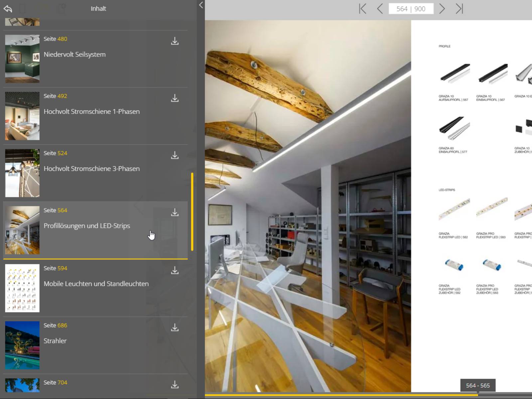Download the Mobile Leuchten und Standleuchten section
Viewport: 532px width, 399px height.
(x=175, y=270)
